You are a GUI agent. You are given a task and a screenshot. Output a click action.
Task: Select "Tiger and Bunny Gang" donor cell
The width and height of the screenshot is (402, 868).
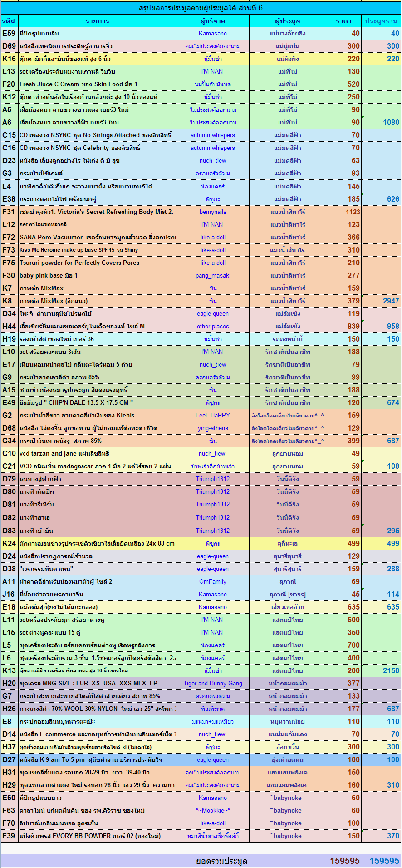pyautogui.click(x=213, y=683)
